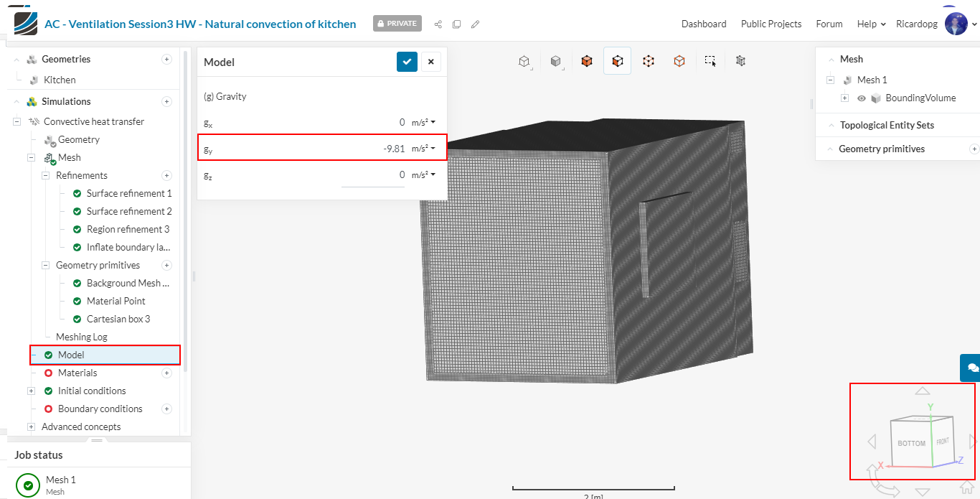
Task: Open the gz unit dropdown
Action: [x=424, y=174]
